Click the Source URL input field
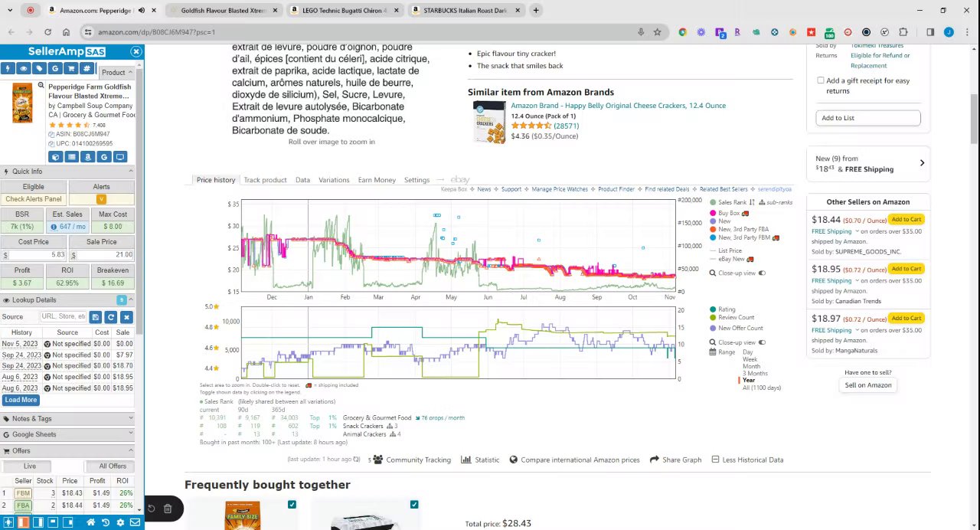The height and width of the screenshot is (530, 980). point(64,317)
